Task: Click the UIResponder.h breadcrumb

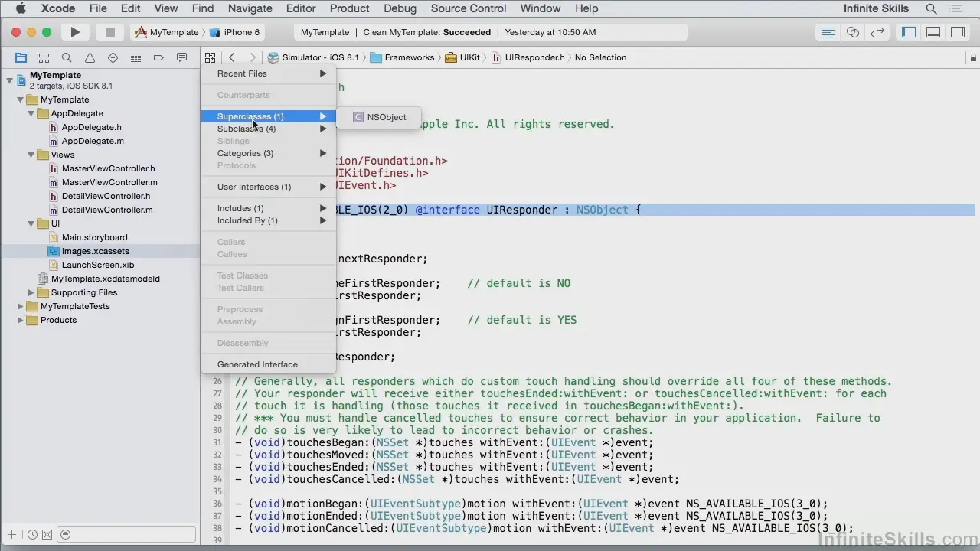Action: (x=528, y=57)
